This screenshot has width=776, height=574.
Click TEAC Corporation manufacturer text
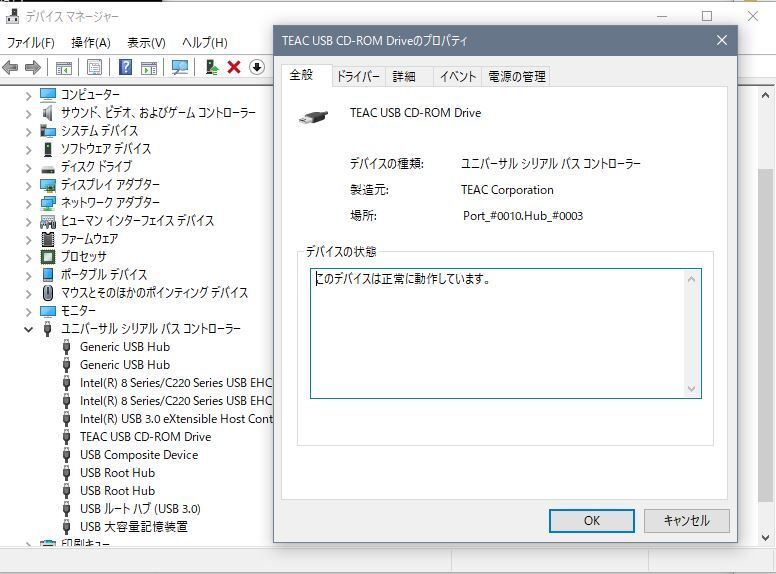pyautogui.click(x=507, y=190)
